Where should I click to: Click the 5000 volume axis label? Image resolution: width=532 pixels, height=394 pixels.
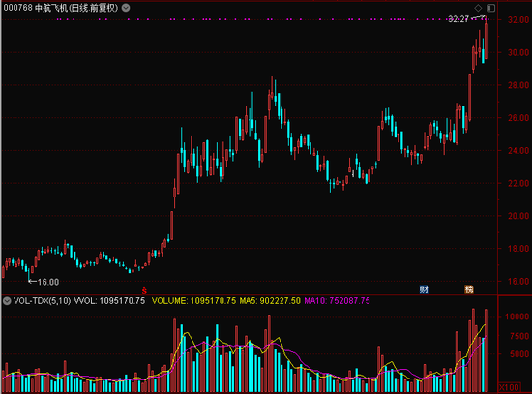(x=519, y=354)
